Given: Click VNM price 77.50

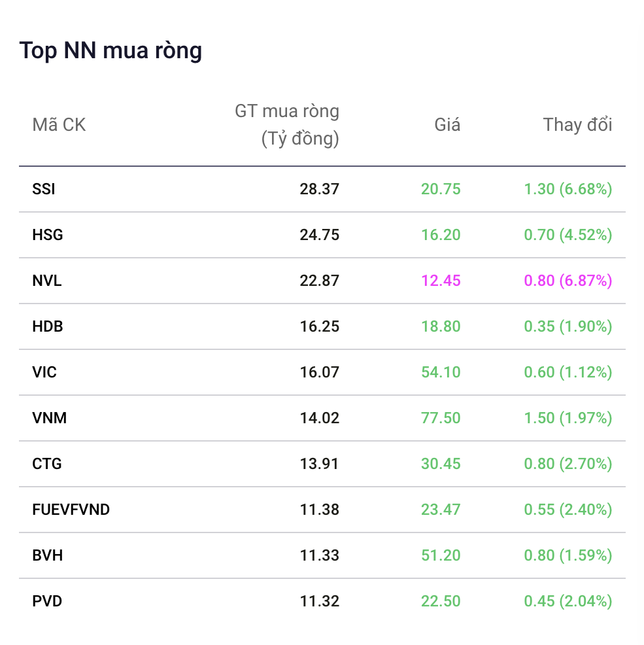Looking at the screenshot, I should 441,418.
